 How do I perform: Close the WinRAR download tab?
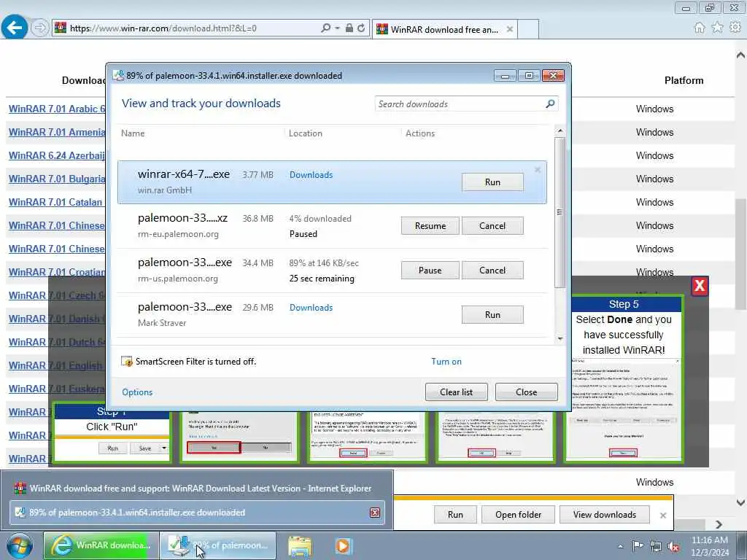510,29
